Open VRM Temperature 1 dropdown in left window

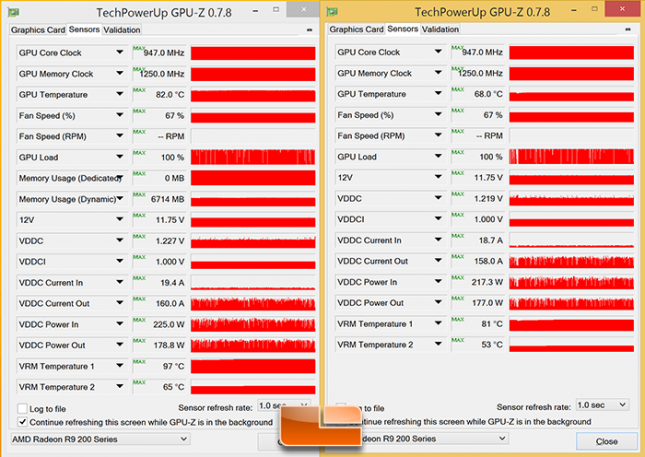click(120, 366)
